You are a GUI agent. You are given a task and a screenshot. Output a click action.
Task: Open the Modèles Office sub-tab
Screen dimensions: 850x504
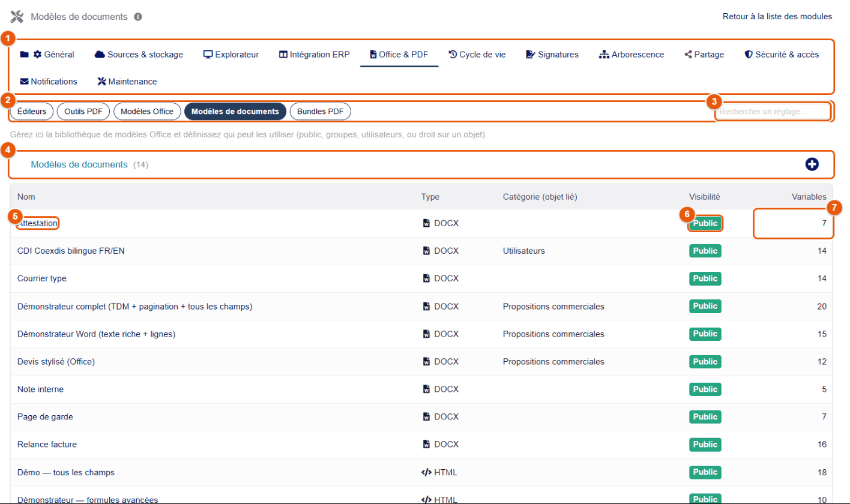pos(147,112)
